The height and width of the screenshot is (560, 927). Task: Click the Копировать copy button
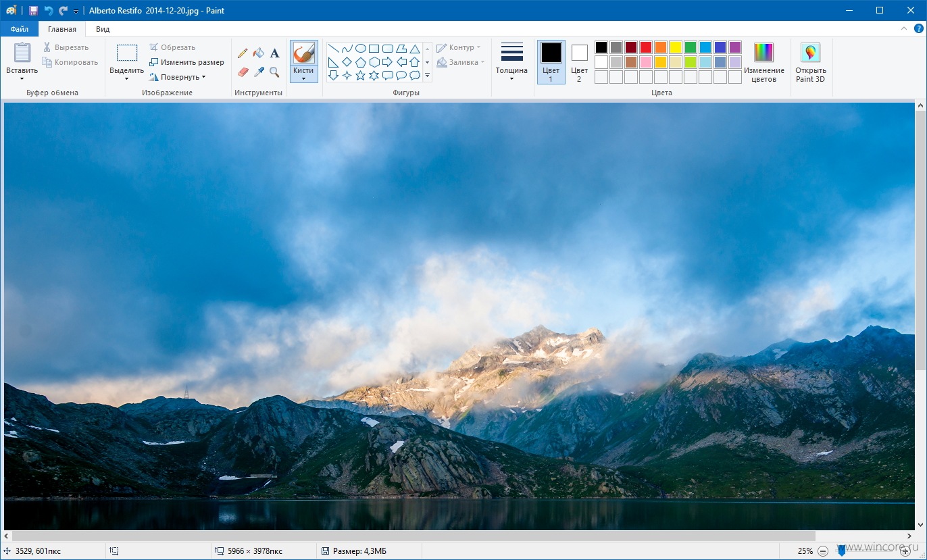[70, 62]
